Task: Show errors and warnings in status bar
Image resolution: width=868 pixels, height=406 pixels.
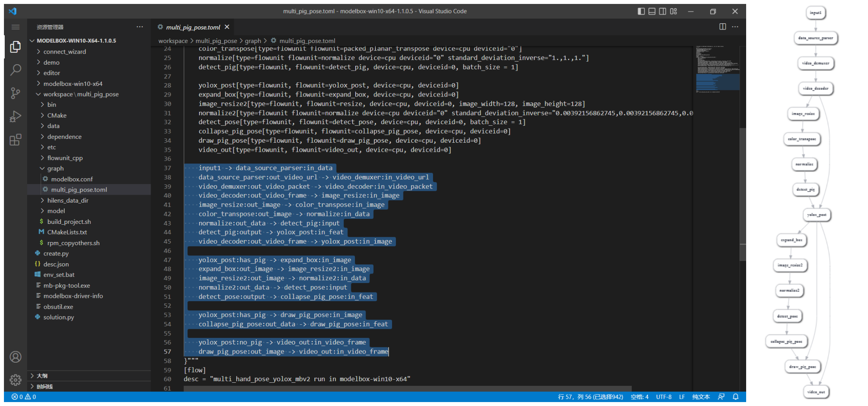Action: (24, 397)
